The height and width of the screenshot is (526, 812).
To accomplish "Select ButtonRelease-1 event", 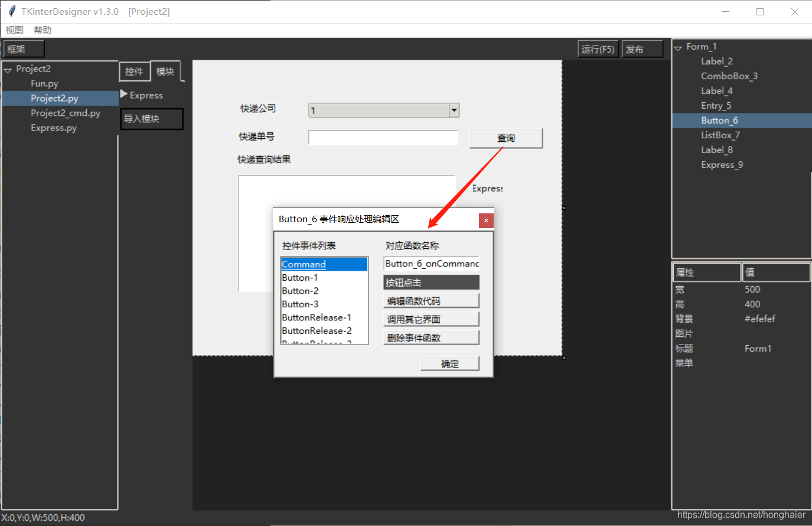I will tap(324, 317).
